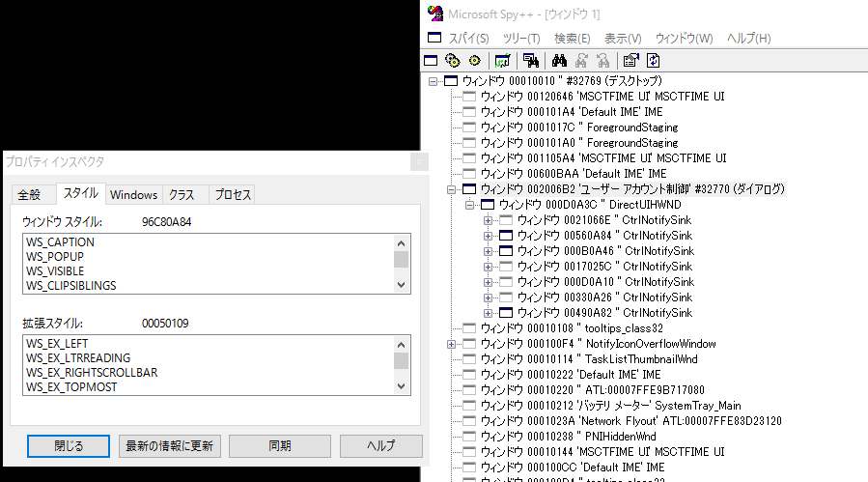Open the Threads view single-gear icon
Viewport: 868px width, 482px height.
point(474,61)
